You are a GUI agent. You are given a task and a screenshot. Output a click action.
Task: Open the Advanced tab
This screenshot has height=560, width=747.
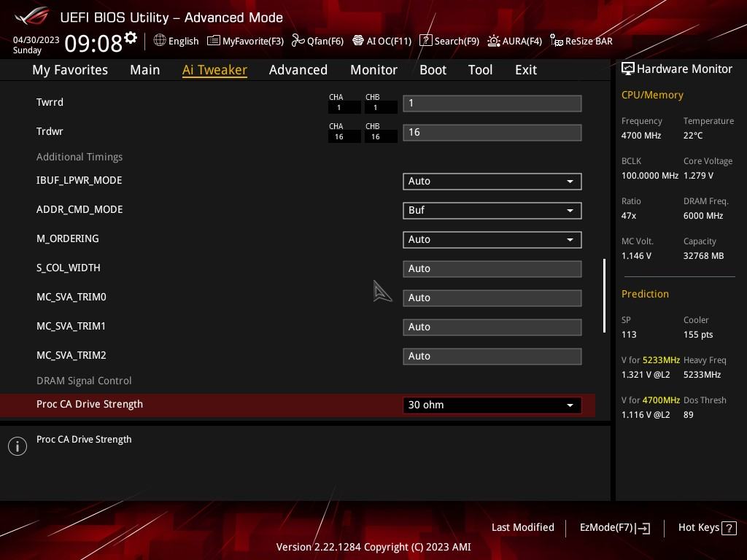298,70
